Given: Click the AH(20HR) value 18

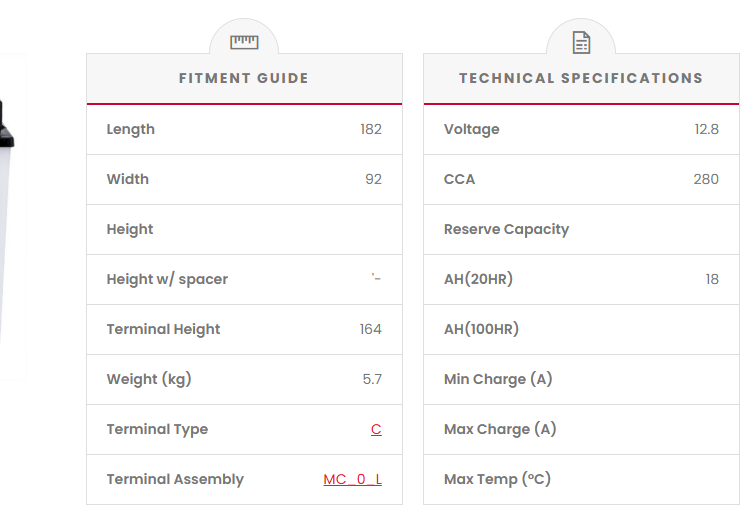Looking at the screenshot, I should pos(711,279).
